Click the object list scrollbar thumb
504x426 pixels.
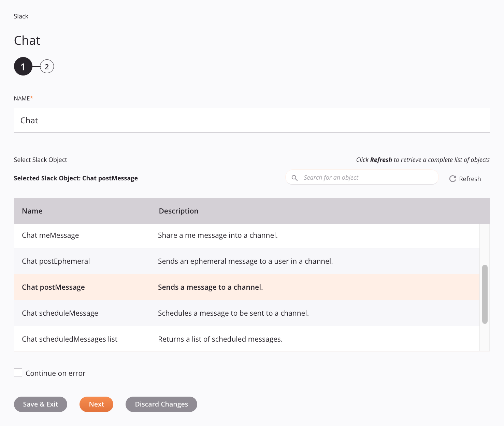click(x=485, y=294)
